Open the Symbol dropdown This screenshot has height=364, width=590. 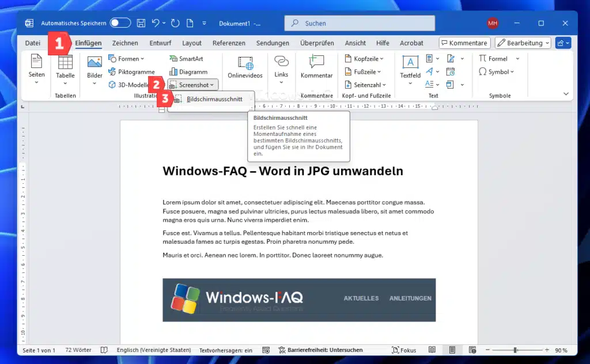(496, 72)
